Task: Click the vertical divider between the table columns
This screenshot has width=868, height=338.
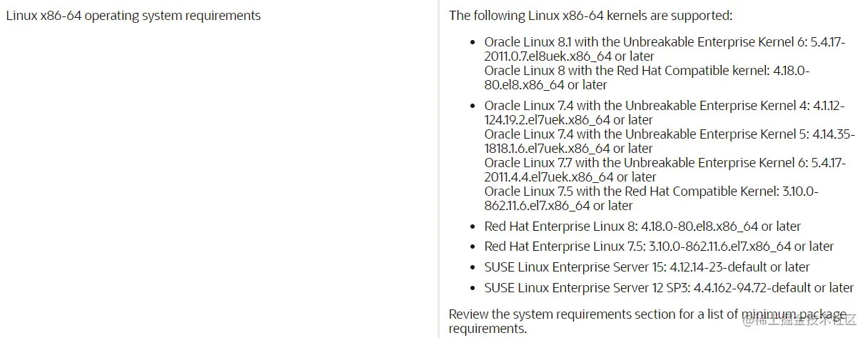Action: click(438, 169)
